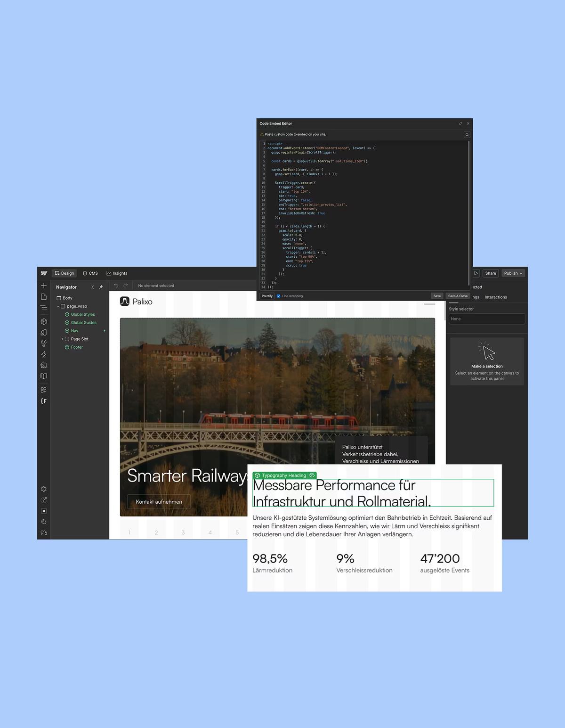The image size is (565, 728).
Task: Click the hamburger menu line on canvas
Action: [x=429, y=304]
